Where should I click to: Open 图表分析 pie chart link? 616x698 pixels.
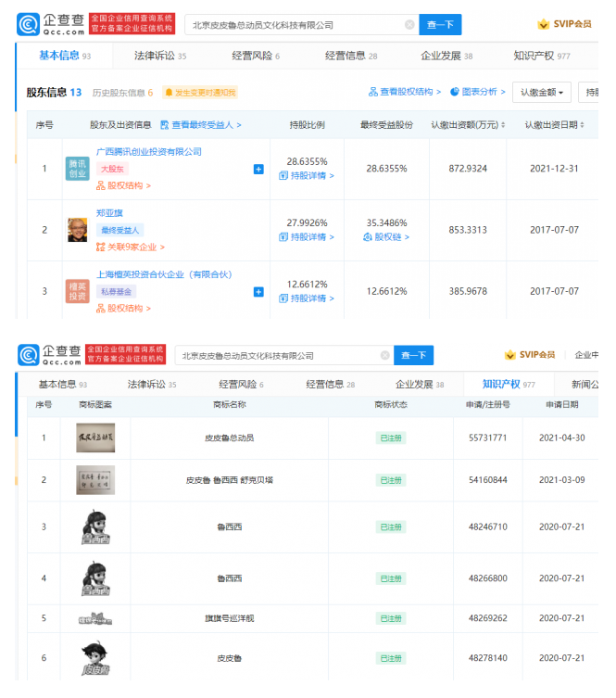pyautogui.click(x=478, y=92)
